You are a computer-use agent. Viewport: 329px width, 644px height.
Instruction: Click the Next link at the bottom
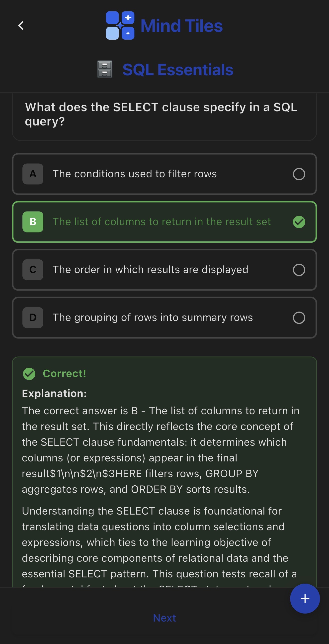[x=164, y=618]
